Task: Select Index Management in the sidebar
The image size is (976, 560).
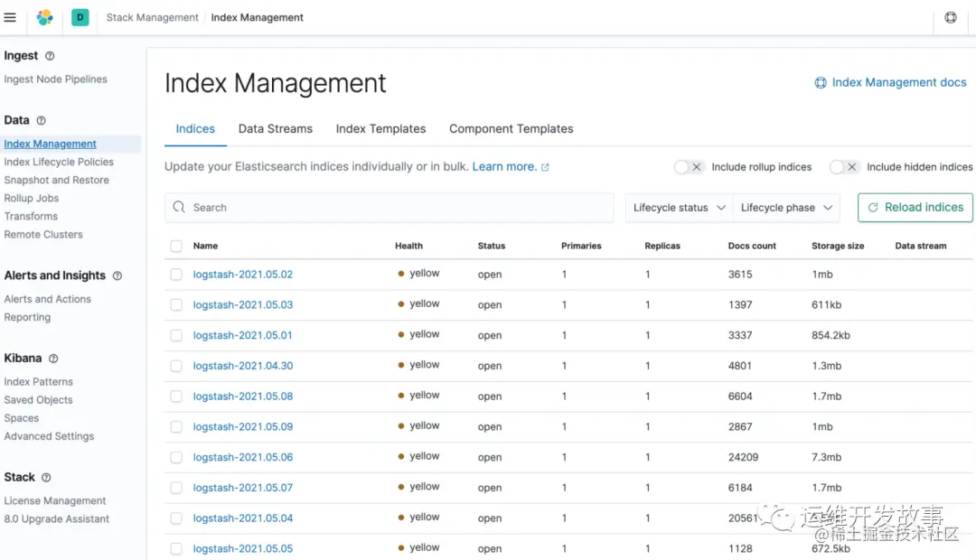Action: pos(50,144)
